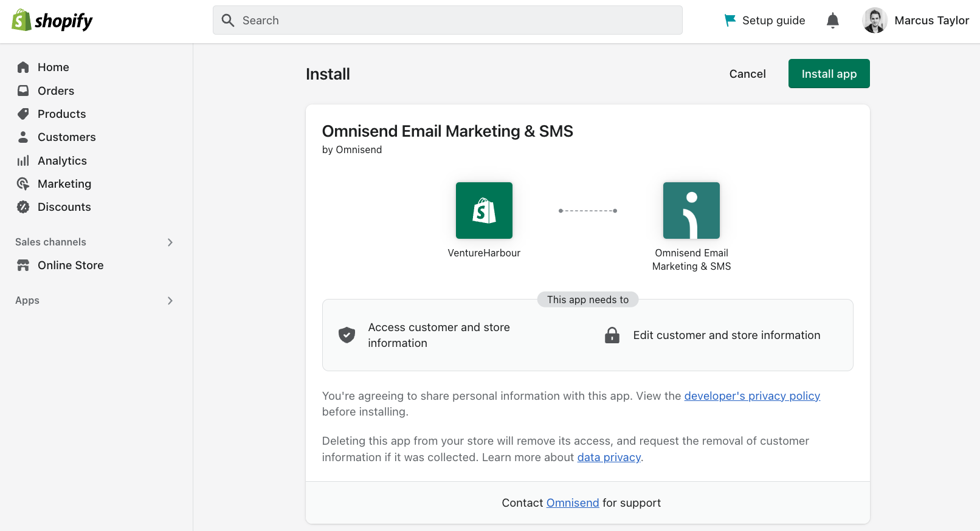Open notifications bell
Image resolution: width=980 pixels, height=531 pixels.
pyautogui.click(x=833, y=21)
